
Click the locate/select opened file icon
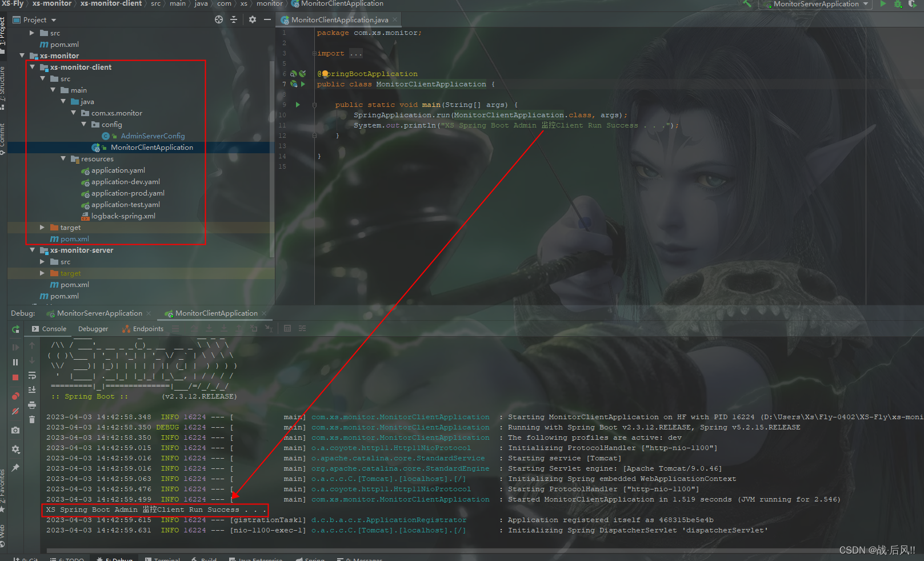click(219, 19)
